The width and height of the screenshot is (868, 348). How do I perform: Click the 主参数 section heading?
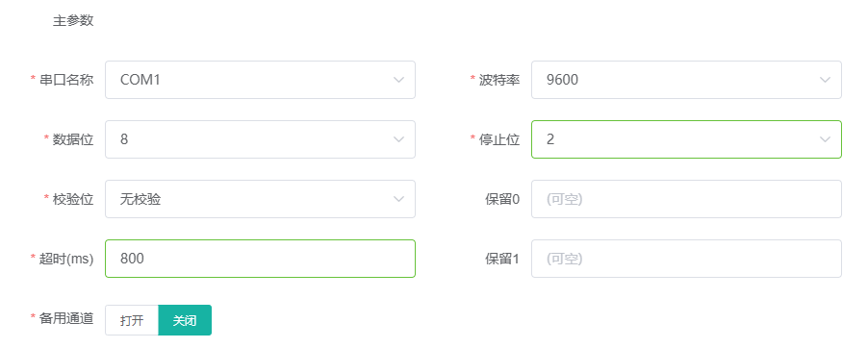pos(73,21)
